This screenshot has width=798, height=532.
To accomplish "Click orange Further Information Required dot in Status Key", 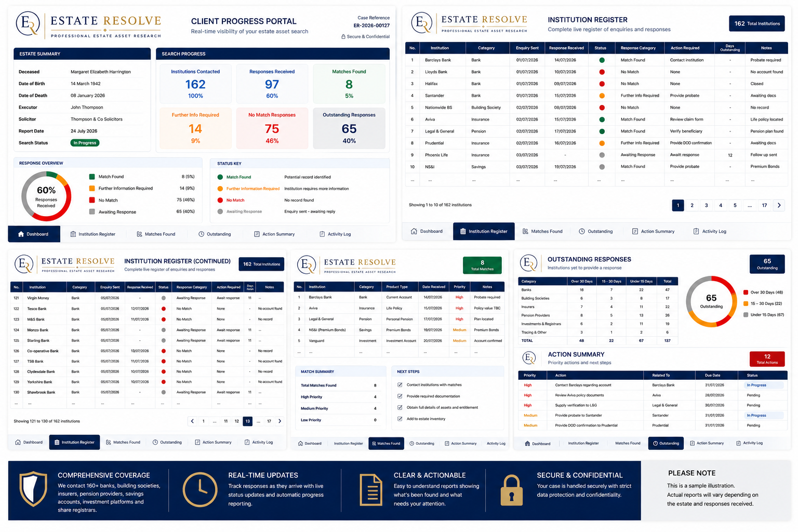I will click(x=220, y=189).
